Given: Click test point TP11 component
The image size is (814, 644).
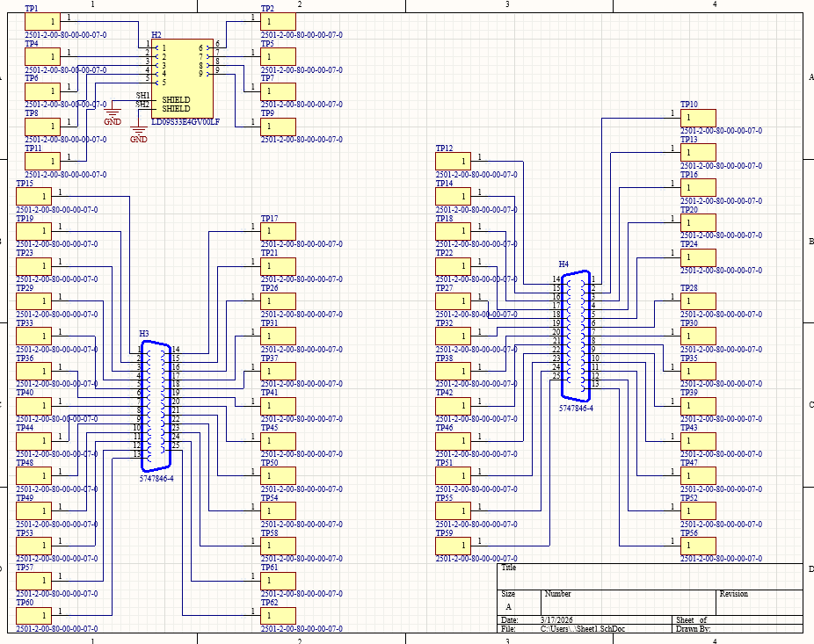Looking at the screenshot, I should 42,162.
